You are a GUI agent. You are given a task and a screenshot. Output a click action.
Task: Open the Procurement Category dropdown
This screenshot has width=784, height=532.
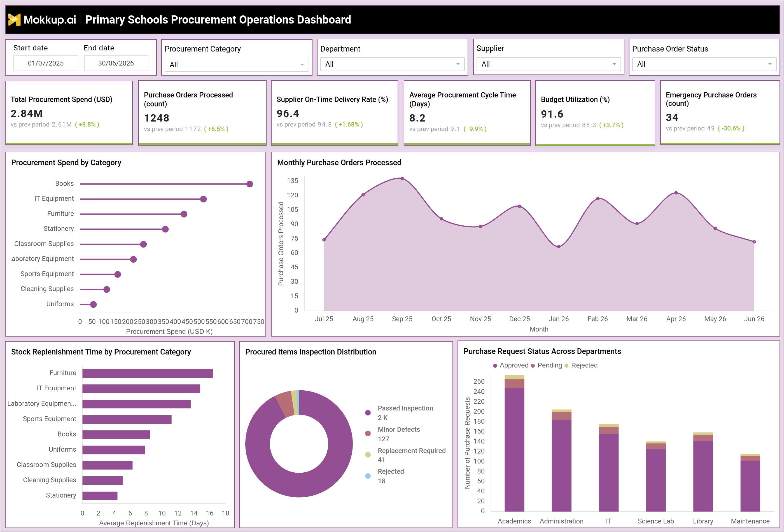click(x=237, y=64)
